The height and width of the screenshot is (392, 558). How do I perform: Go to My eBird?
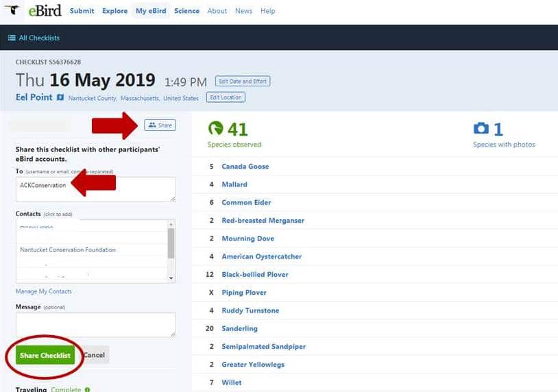coord(151,11)
